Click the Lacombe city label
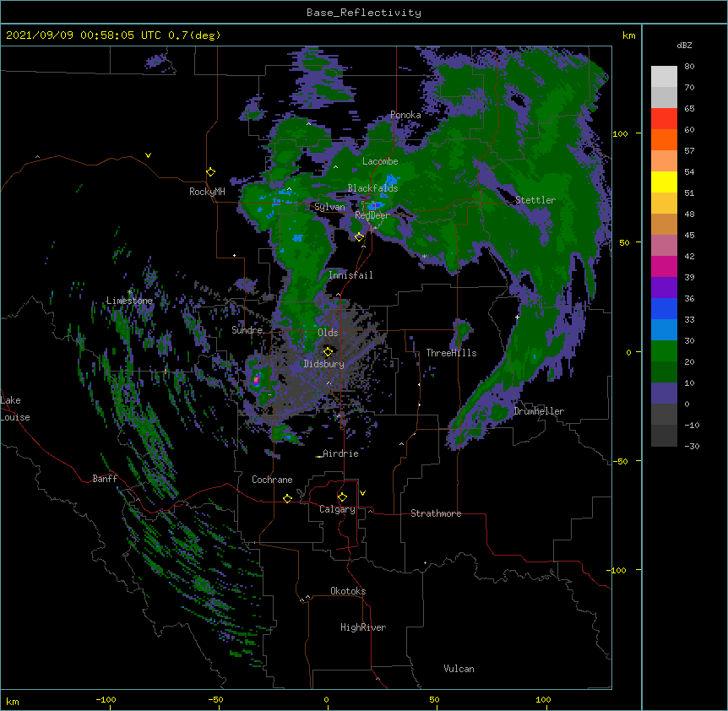 tap(380, 161)
